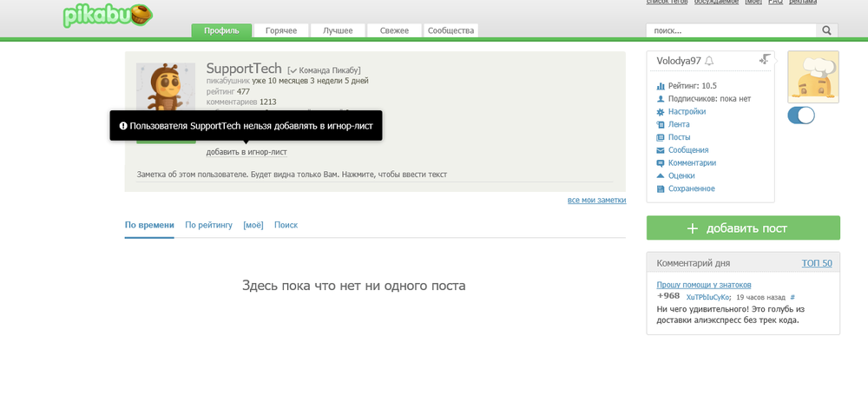Click the envelope icon beside Сообщения

(x=660, y=150)
